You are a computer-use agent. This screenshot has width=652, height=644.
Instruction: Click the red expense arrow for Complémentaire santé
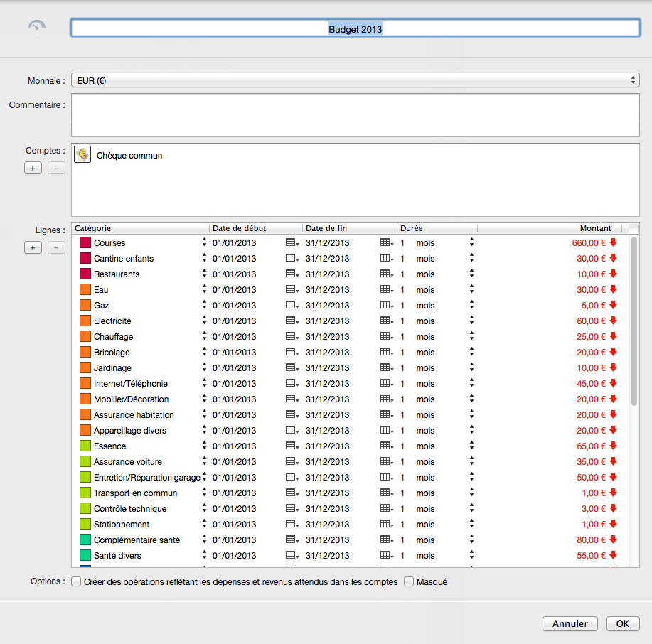pos(613,540)
